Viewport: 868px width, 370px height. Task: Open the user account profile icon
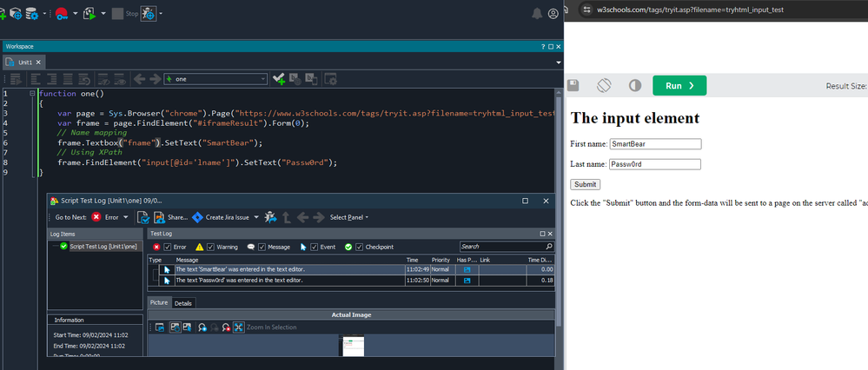(x=553, y=14)
